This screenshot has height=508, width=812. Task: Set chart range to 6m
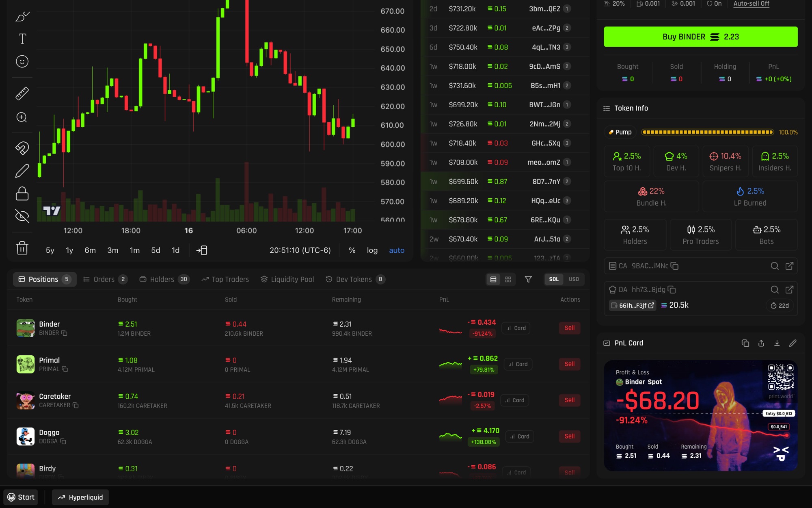coord(90,250)
